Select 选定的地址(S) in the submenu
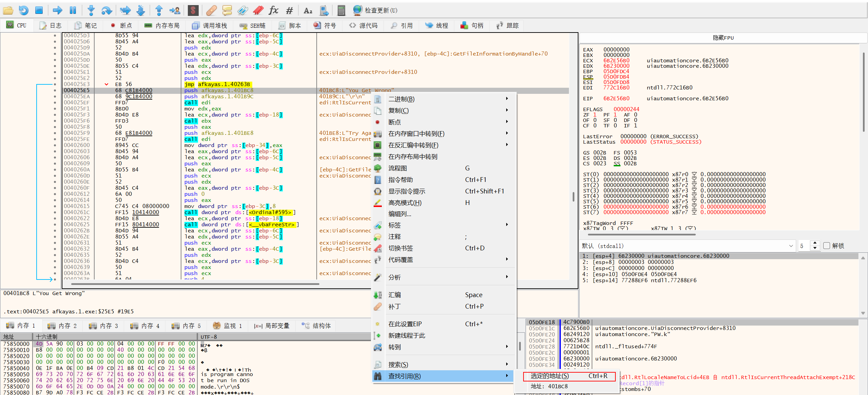Viewport: 868px width, 395px height. coord(569,376)
